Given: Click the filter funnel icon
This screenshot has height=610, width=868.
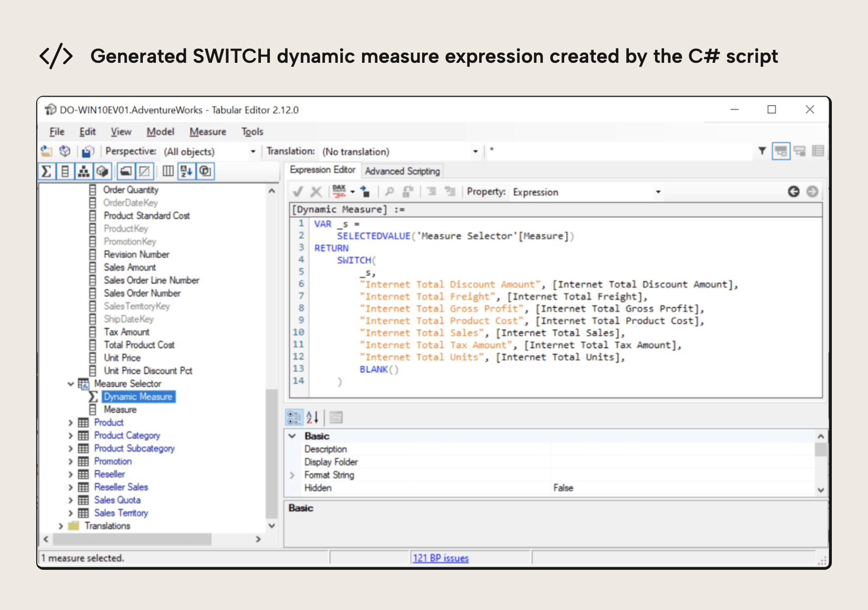Looking at the screenshot, I should tap(762, 151).
